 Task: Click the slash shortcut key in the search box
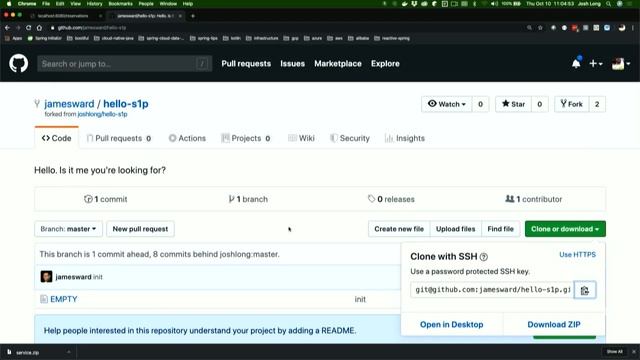pos(202,64)
